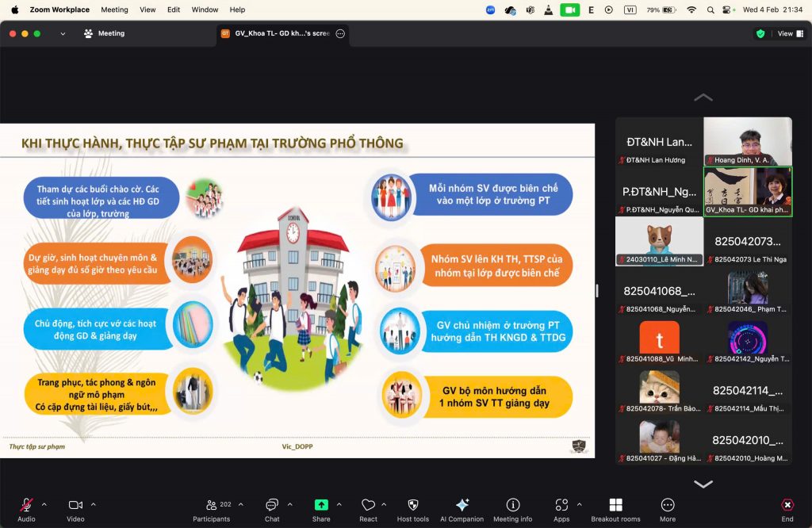Select Hoang Dinh's video thumbnail
This screenshot has height=528, width=812.
coord(747,141)
